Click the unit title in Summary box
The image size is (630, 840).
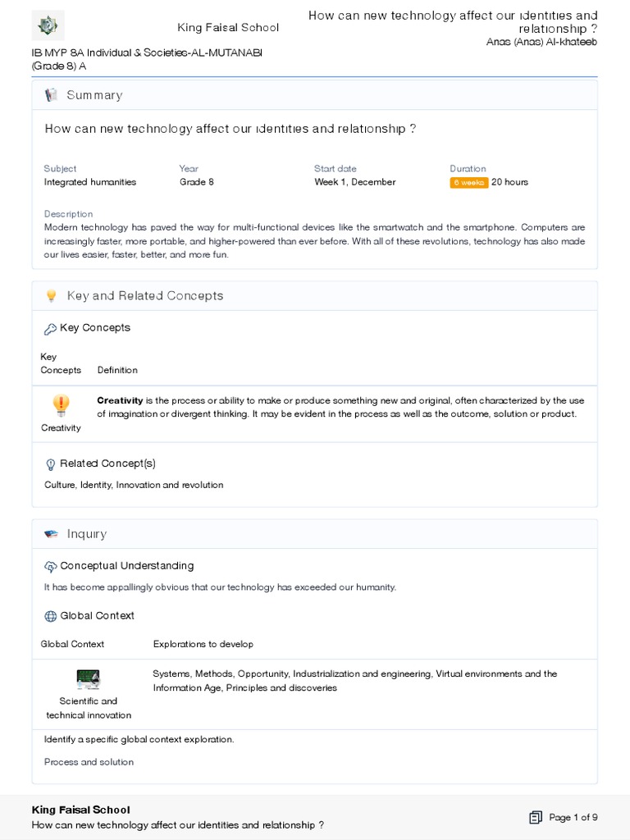coord(231,129)
